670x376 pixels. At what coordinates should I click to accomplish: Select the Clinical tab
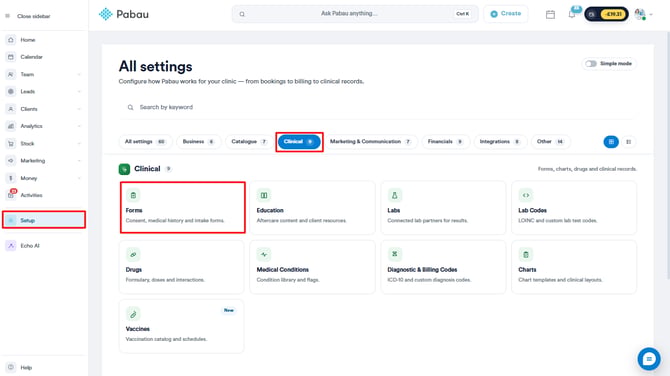click(299, 141)
